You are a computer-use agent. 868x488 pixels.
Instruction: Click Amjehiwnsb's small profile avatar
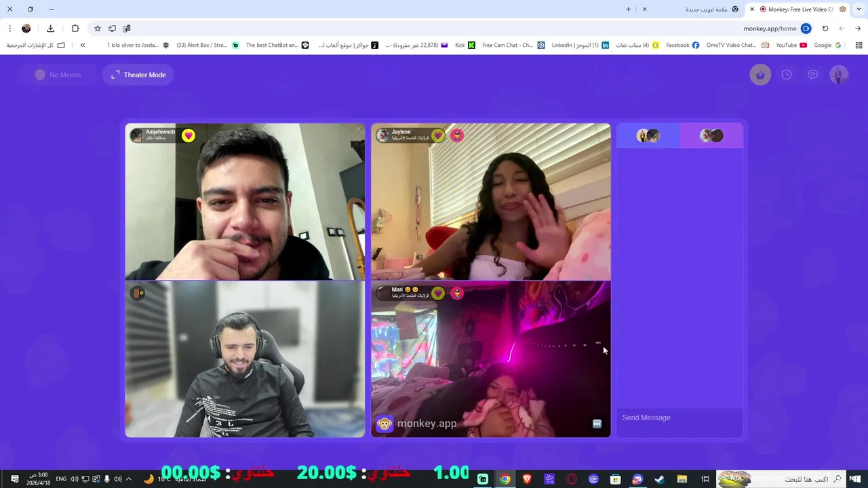[137, 136]
